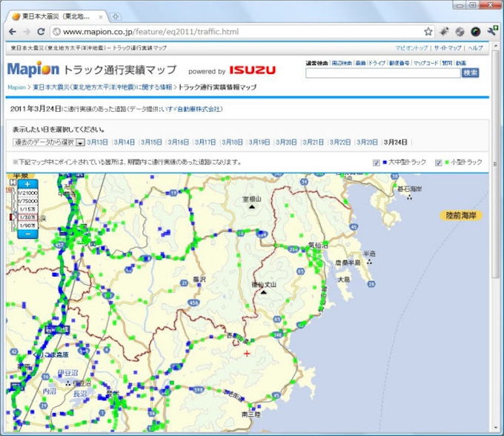Click route 346 shield on the map

click(x=278, y=335)
